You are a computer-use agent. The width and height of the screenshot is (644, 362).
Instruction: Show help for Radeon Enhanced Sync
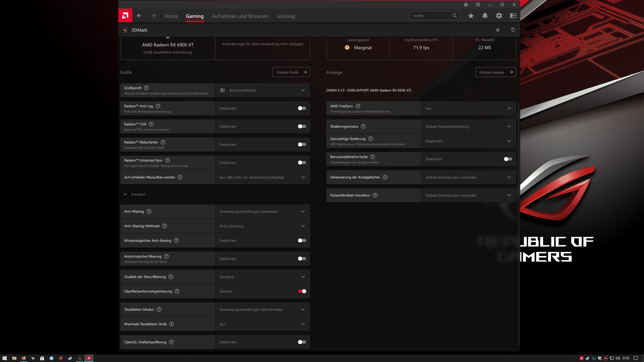tap(168, 160)
